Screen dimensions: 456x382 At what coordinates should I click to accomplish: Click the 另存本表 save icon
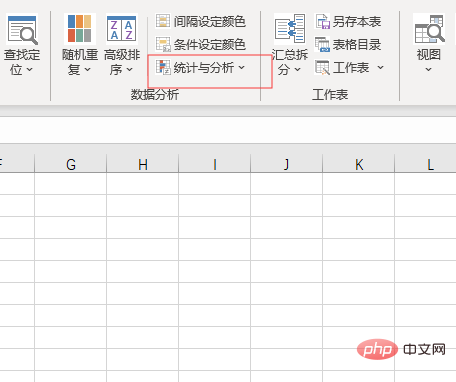[x=323, y=21]
